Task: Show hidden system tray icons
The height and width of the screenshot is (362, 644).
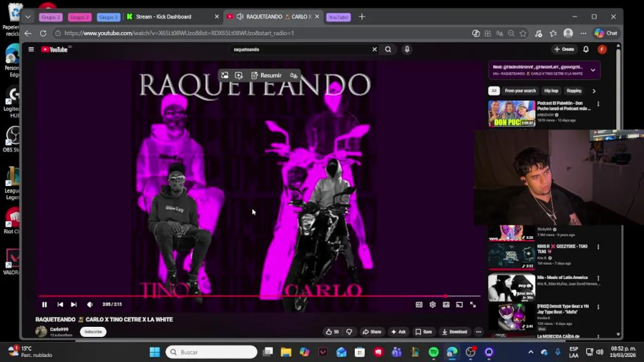Action: 530,352
